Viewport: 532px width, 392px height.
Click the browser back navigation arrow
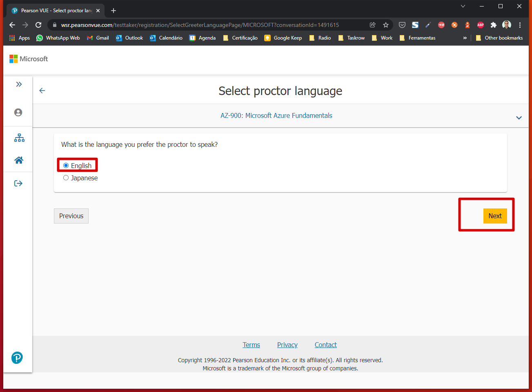tap(12, 25)
